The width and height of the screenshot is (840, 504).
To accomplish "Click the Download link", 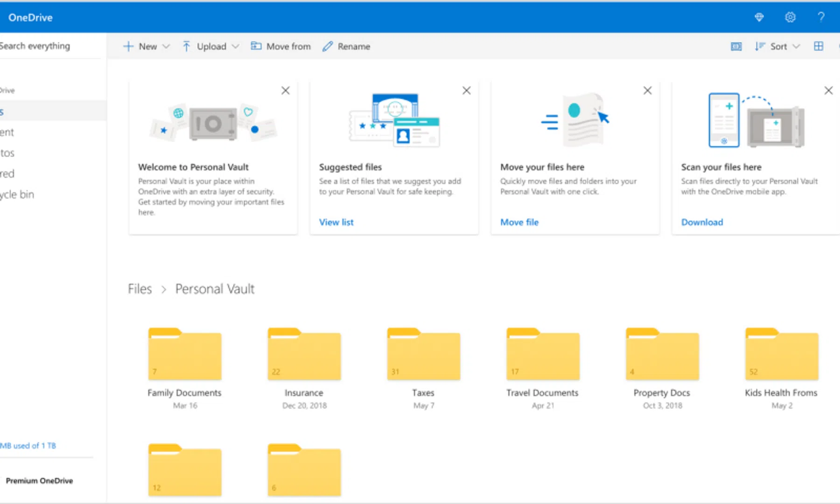I will [702, 222].
